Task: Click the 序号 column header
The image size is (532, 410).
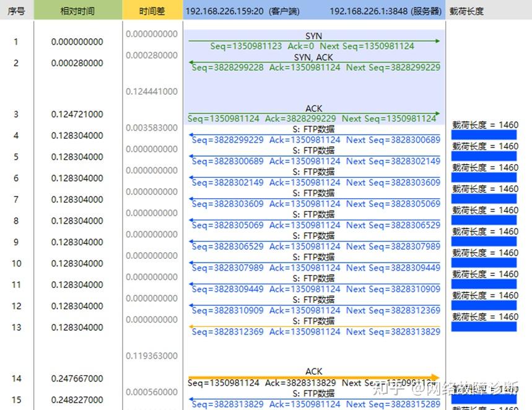Action: pyautogui.click(x=16, y=10)
